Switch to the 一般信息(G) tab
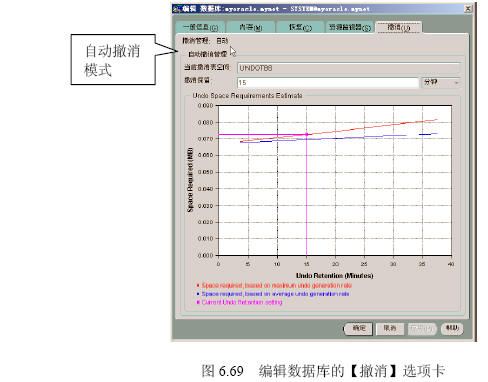 tap(200, 27)
